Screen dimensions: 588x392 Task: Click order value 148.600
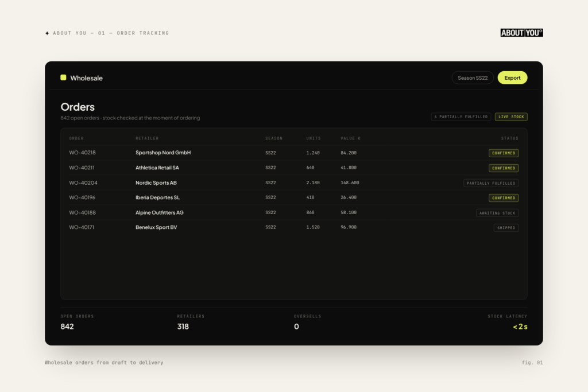[350, 183]
